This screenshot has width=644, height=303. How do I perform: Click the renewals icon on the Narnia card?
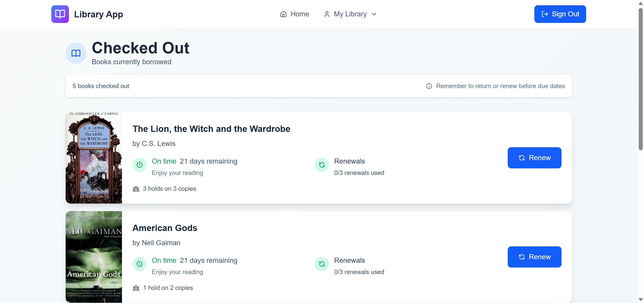(x=322, y=165)
